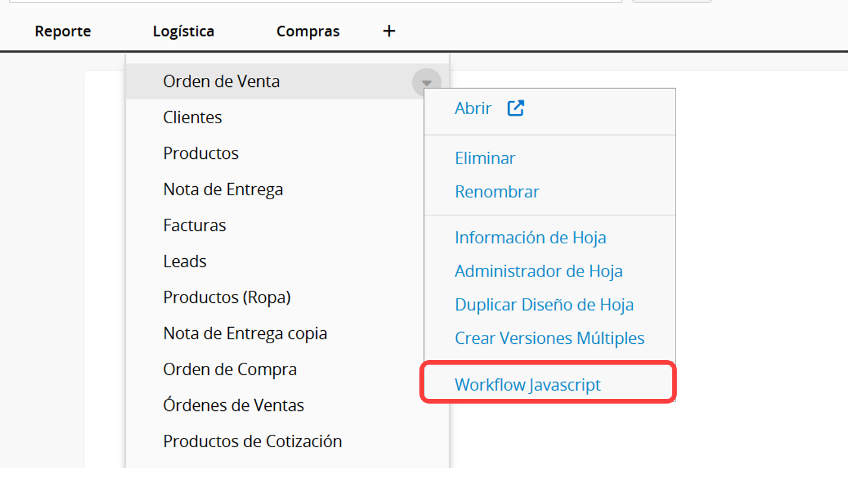Click the external-link icon beside Abrir

point(515,108)
